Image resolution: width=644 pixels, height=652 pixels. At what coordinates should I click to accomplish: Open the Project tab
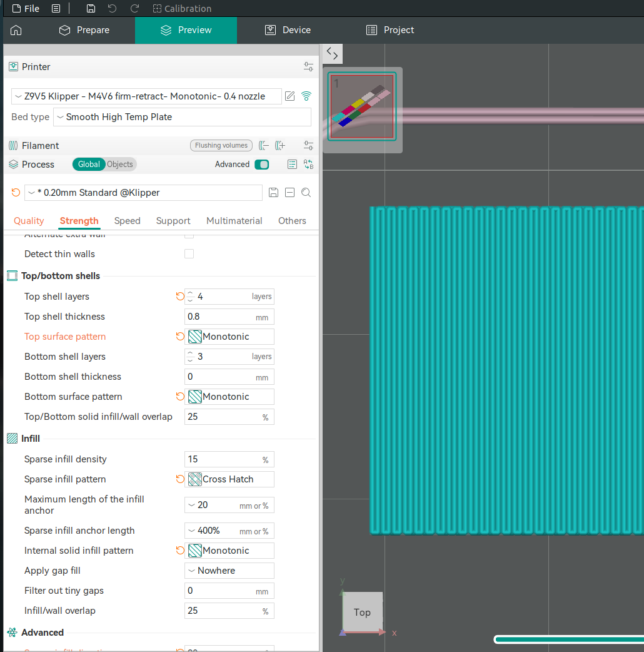[x=390, y=30]
